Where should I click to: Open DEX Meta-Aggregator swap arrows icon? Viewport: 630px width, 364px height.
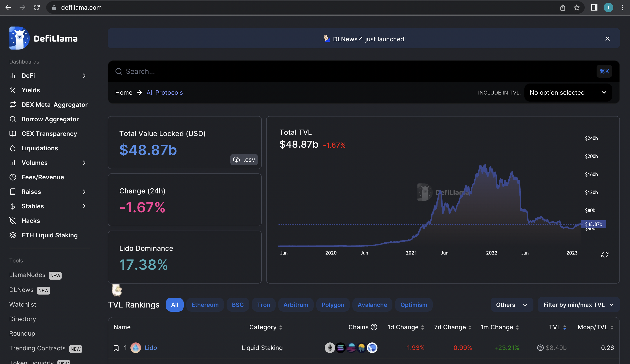coord(13,105)
